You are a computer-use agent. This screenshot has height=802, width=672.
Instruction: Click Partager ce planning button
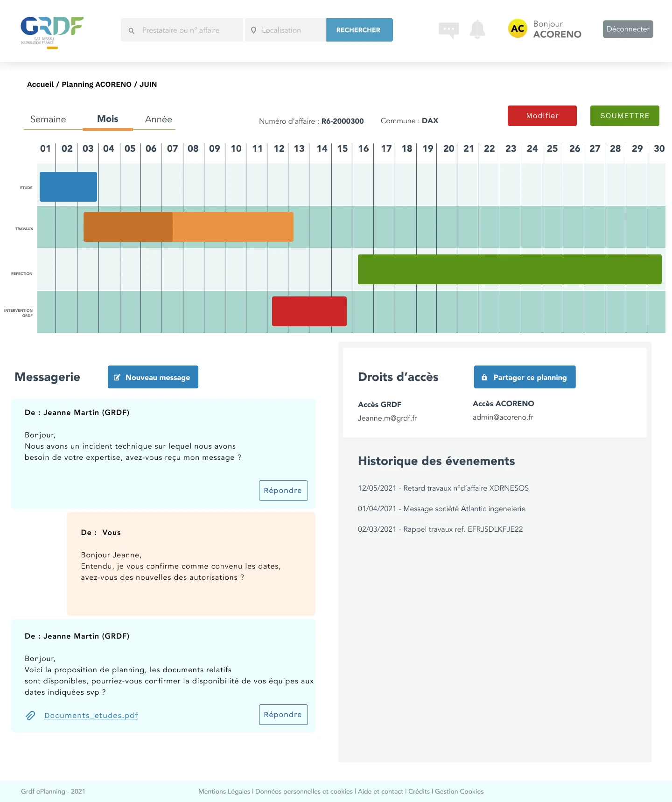pos(525,377)
